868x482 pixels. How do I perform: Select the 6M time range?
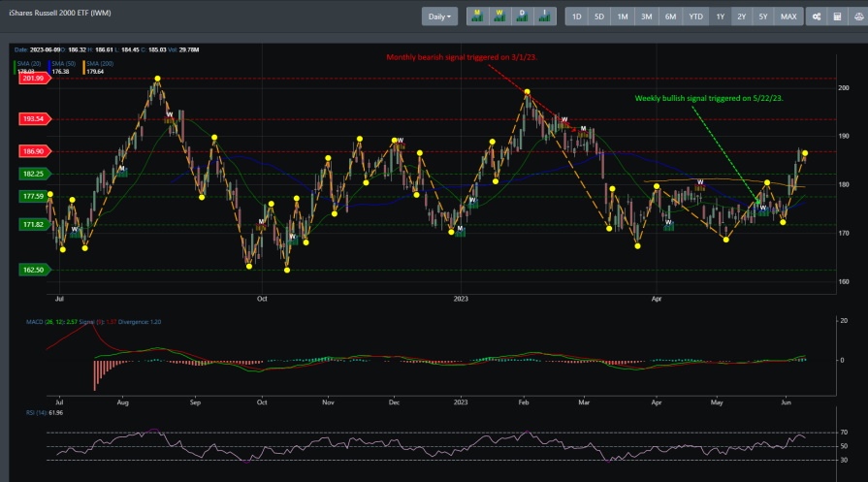[670, 16]
